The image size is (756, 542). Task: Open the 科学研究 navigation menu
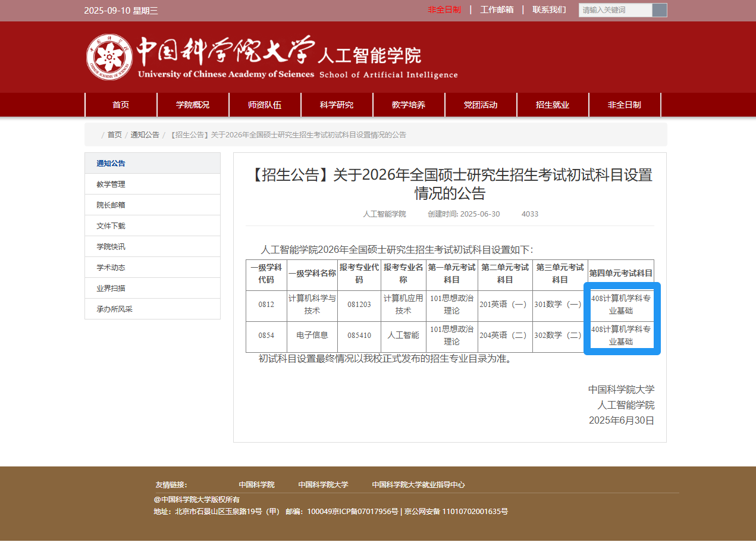pos(337,105)
